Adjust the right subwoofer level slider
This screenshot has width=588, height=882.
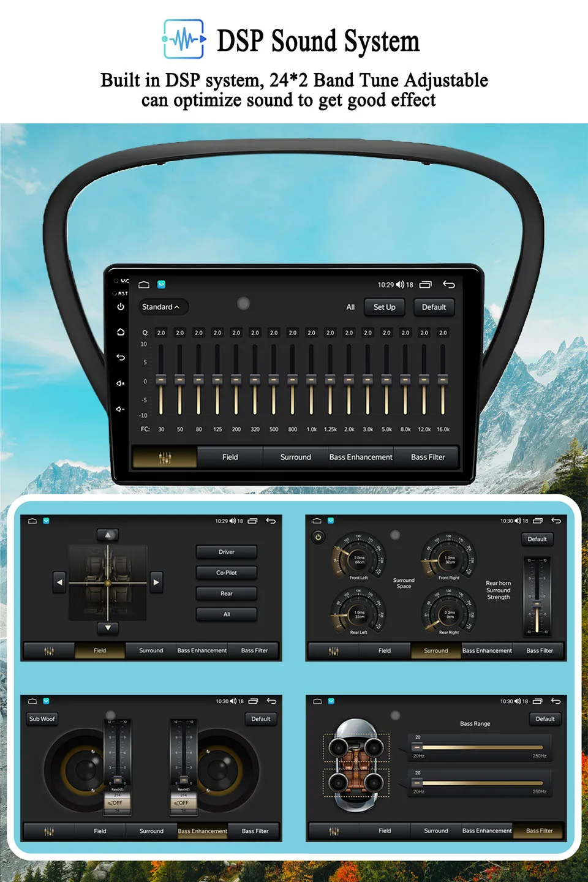coord(183,753)
